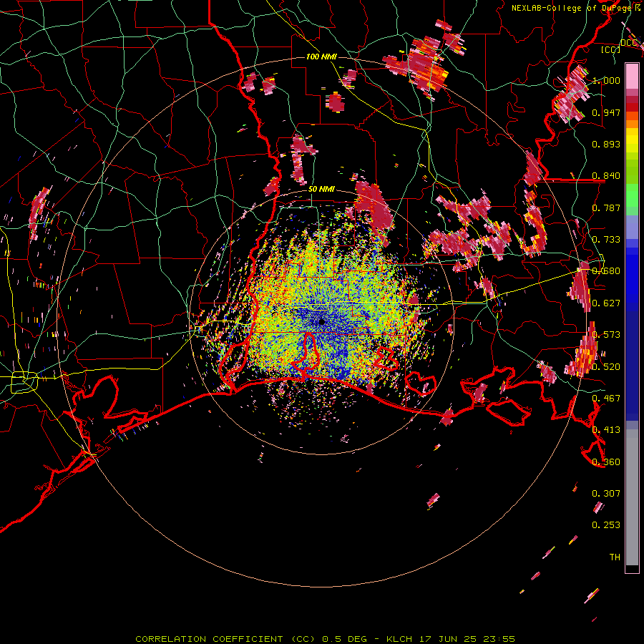Click the "[CC]" label above the color scale
This screenshot has width=644, height=644.
pyautogui.click(x=610, y=49)
